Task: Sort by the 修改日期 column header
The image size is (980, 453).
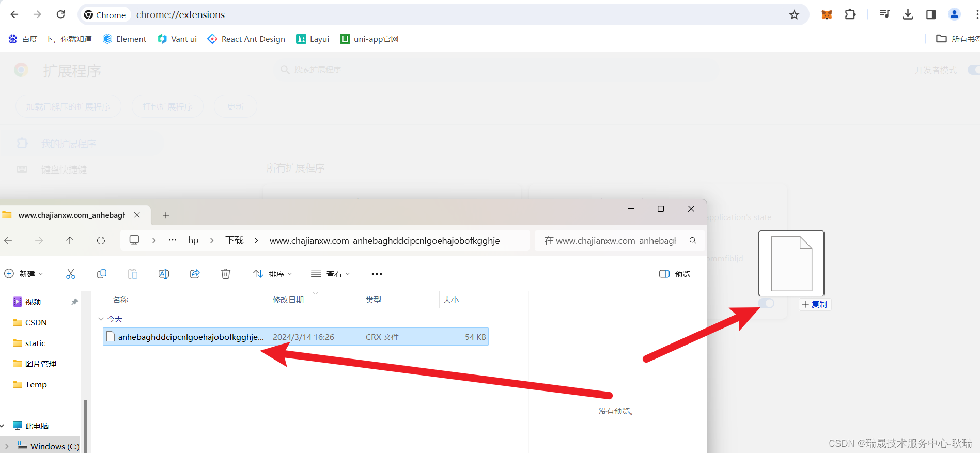Action: click(288, 300)
